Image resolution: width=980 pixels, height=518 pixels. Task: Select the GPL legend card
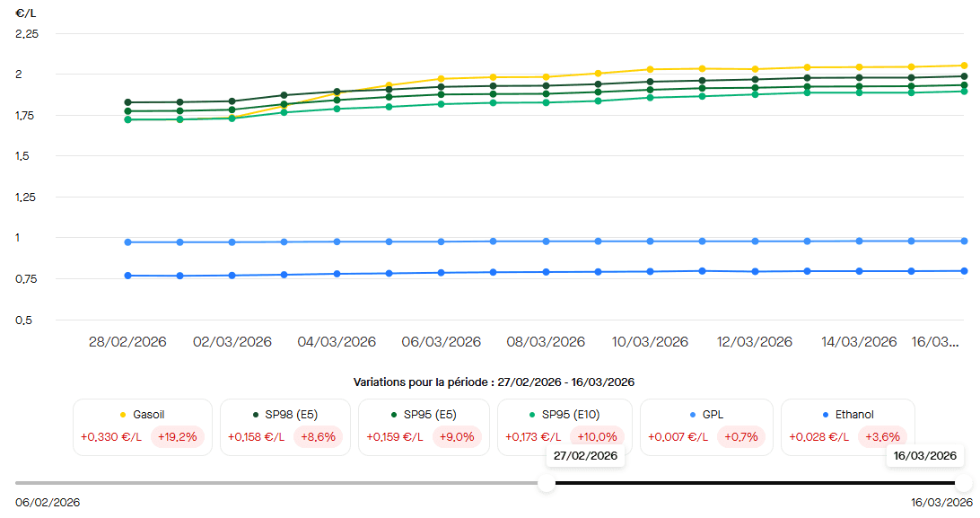(706, 426)
